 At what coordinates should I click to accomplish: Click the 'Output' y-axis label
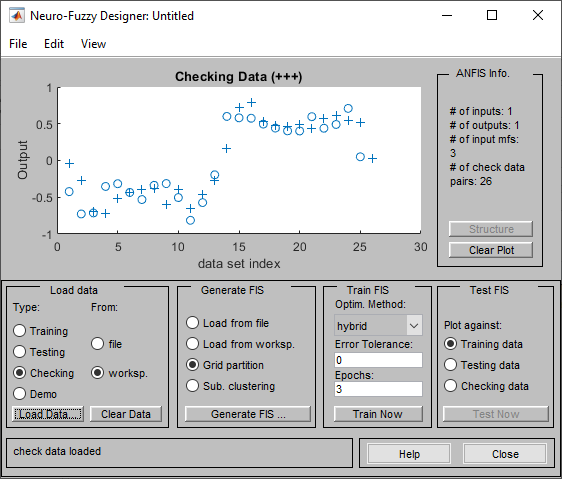(22, 160)
